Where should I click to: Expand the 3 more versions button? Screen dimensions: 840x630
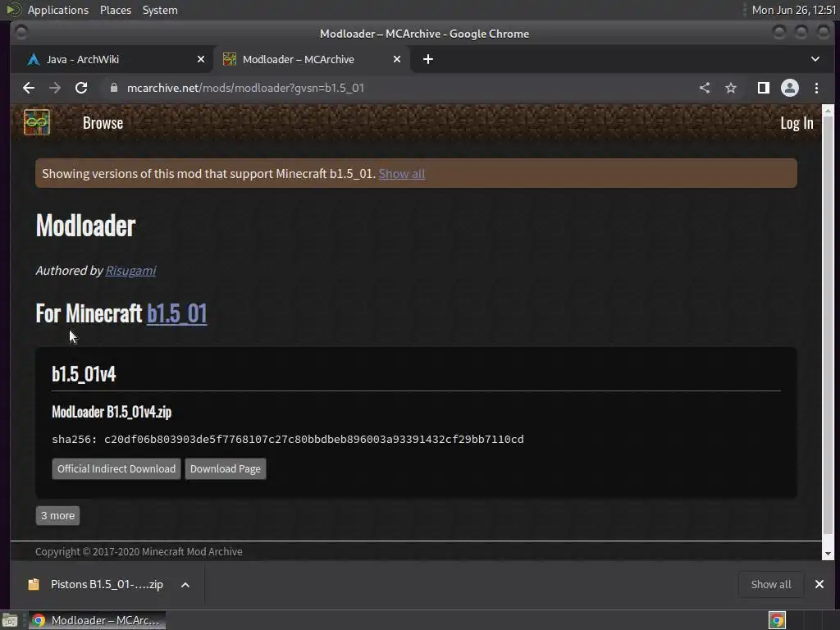point(58,515)
